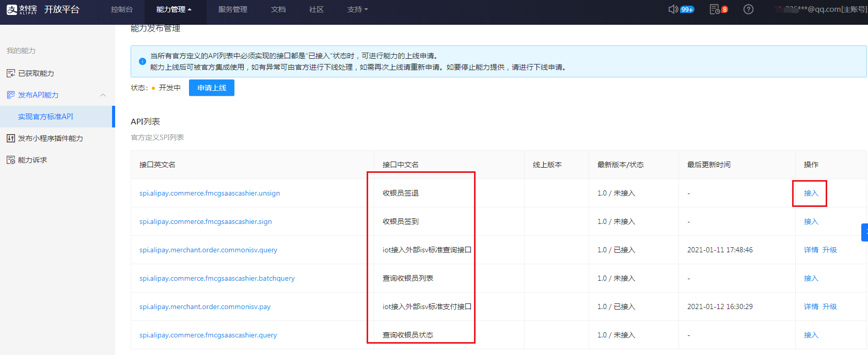Image resolution: width=868 pixels, height=355 pixels.
Task: Click the 能力诉求 sidebar icon
Action: tap(11, 160)
